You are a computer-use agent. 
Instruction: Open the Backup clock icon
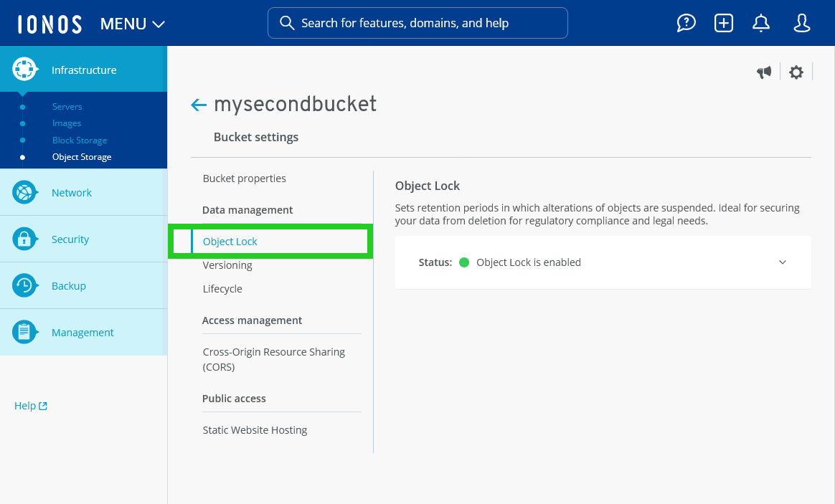pos(25,285)
